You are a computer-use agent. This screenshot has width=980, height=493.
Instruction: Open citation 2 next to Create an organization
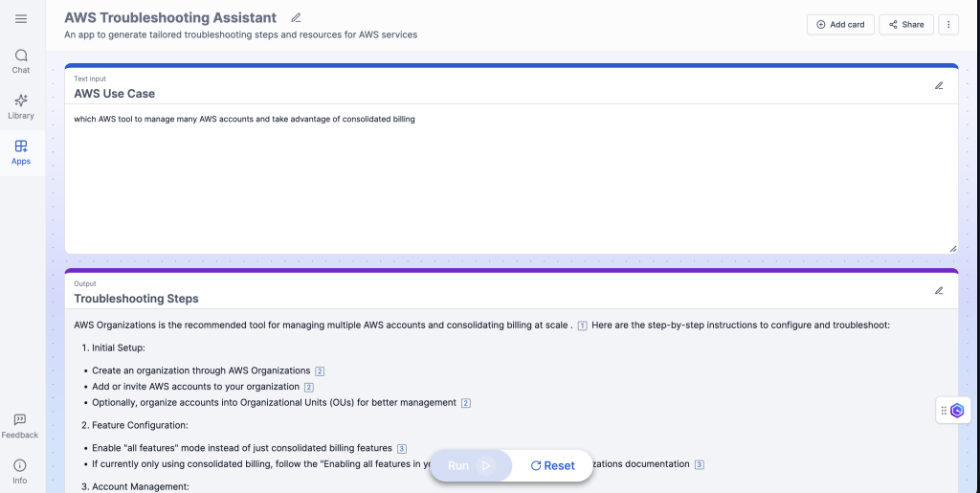320,371
